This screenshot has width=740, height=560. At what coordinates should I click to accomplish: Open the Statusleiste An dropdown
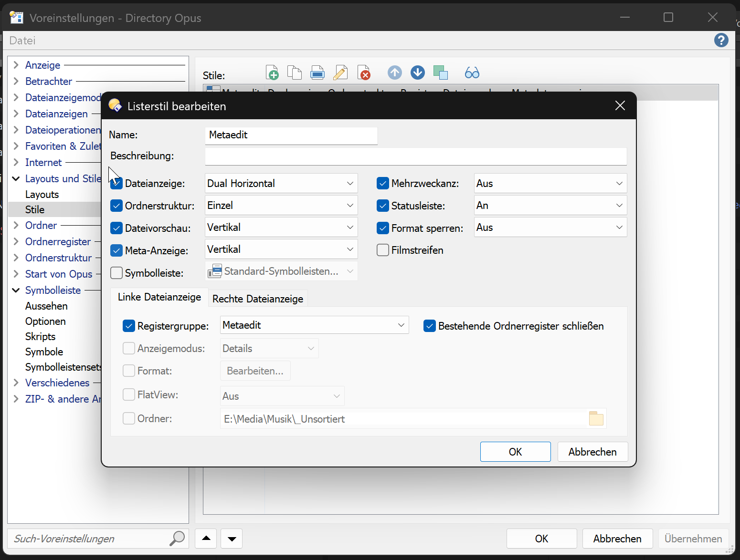click(x=550, y=205)
